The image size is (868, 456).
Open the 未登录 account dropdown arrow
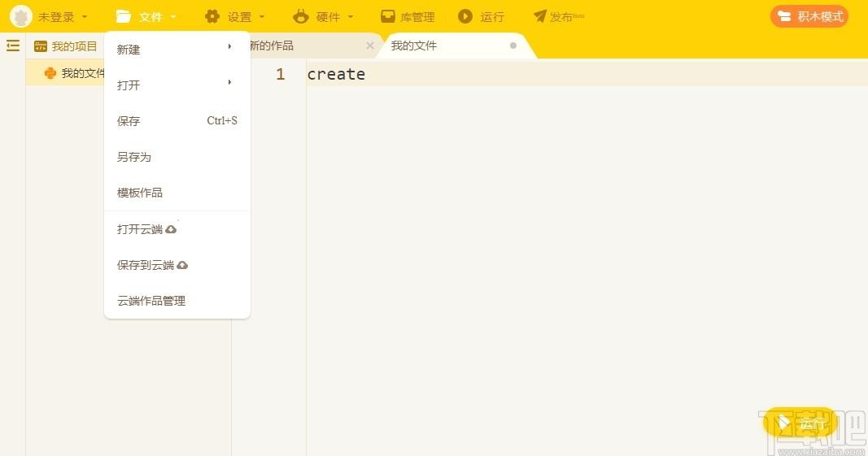coord(85,17)
